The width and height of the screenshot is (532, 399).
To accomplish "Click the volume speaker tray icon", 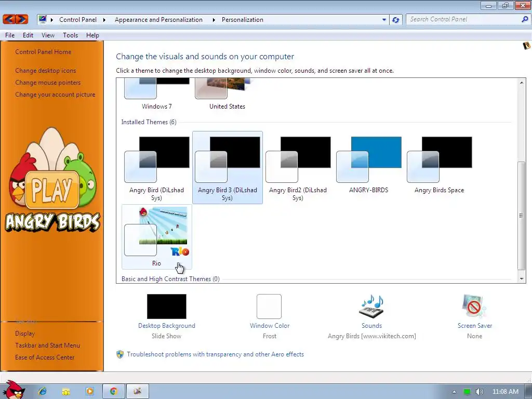I will (x=479, y=392).
